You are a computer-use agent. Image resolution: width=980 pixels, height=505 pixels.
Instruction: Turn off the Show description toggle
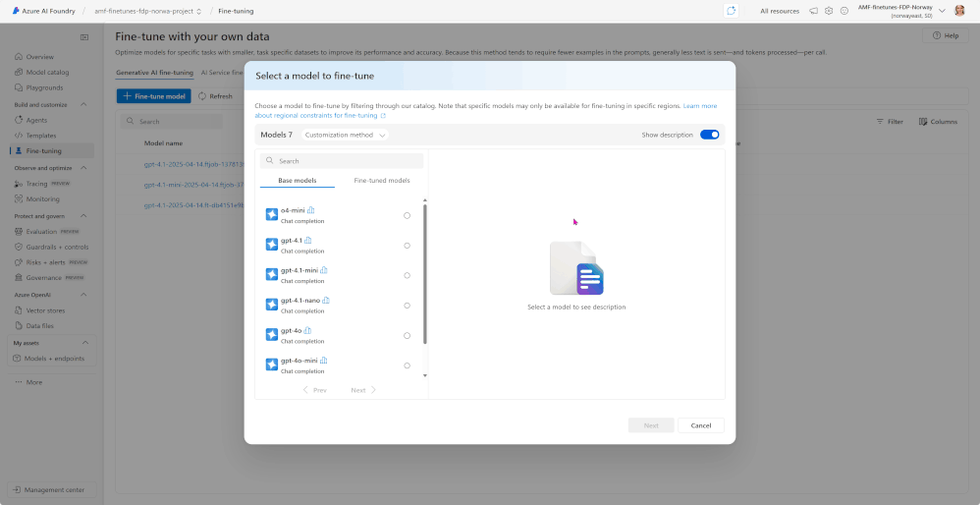click(709, 135)
